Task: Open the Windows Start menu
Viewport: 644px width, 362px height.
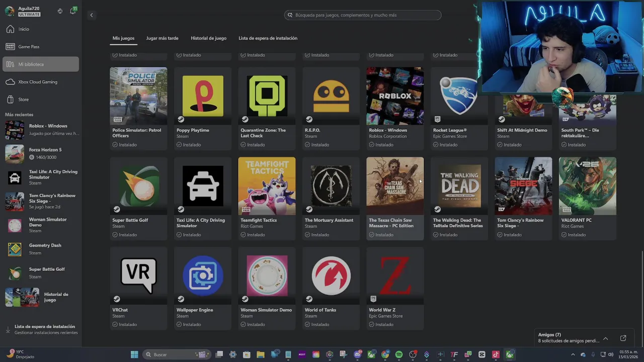Action: click(x=134, y=354)
